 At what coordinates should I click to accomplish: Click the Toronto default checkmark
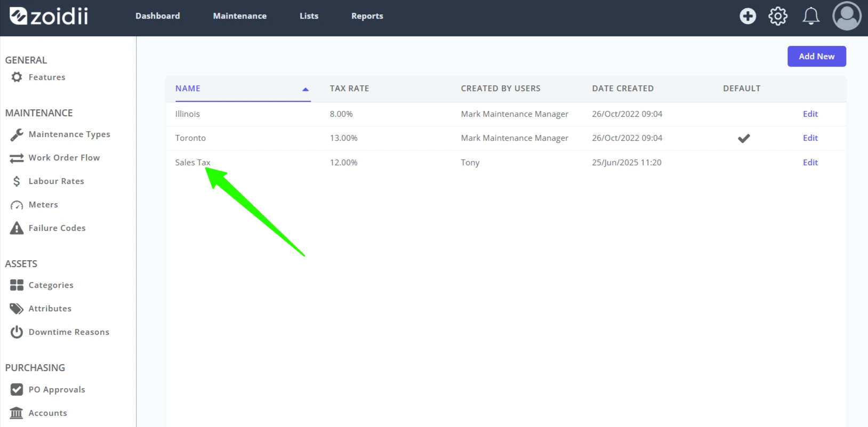(744, 138)
